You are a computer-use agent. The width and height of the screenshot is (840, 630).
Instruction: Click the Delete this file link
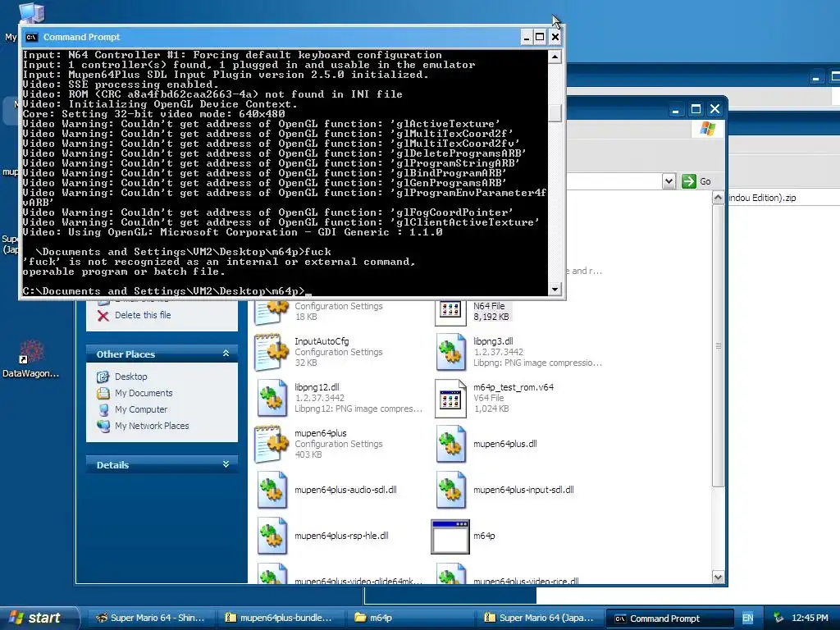click(143, 316)
